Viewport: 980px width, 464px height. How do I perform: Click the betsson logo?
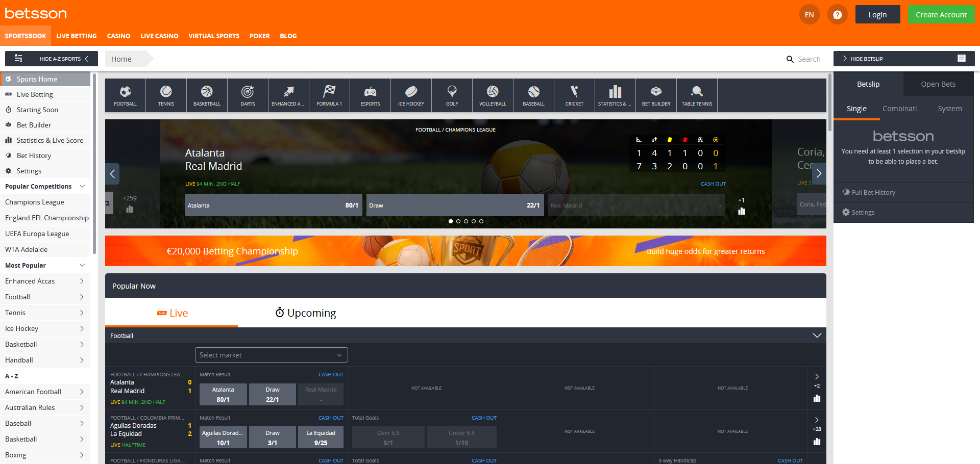tap(36, 13)
